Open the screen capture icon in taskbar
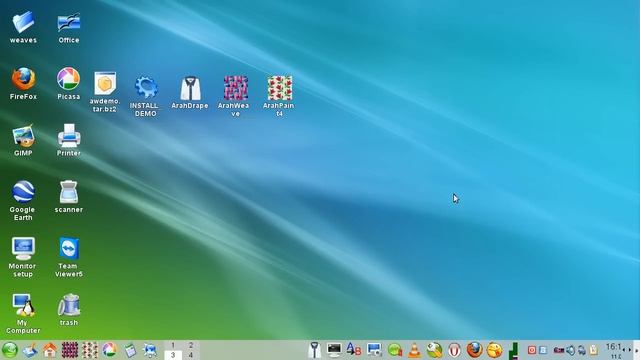The width and height of the screenshot is (640, 360). pos(374,350)
